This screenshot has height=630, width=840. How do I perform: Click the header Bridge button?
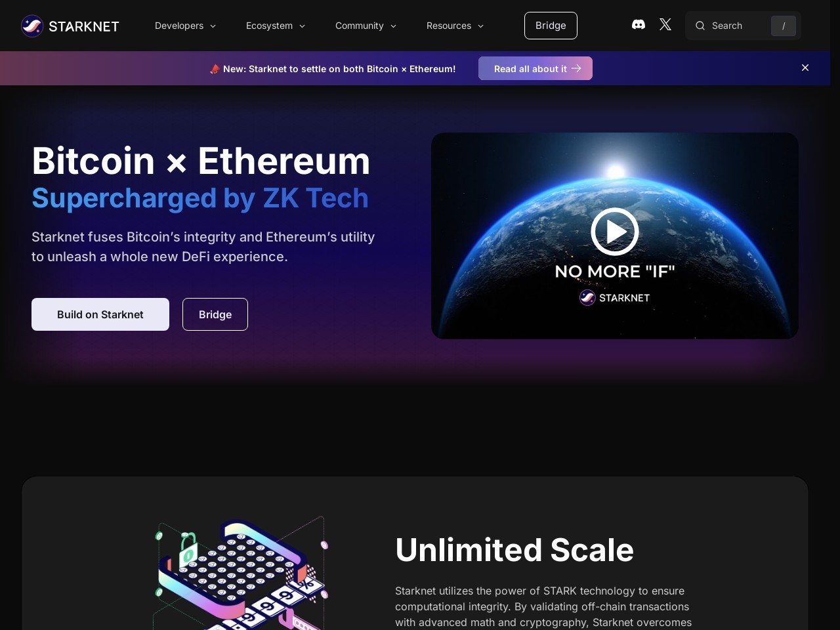(551, 26)
